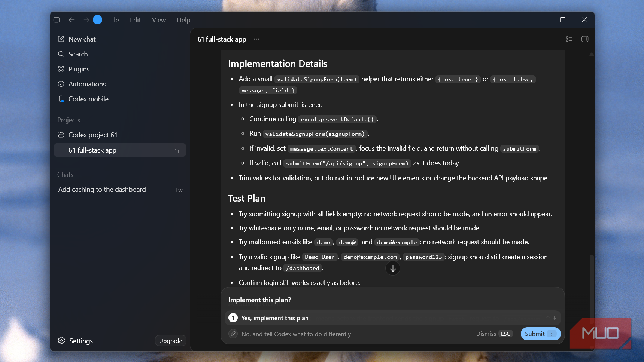Select the 61 full-stack app thread
The height and width of the screenshot is (362, 644).
(120, 150)
